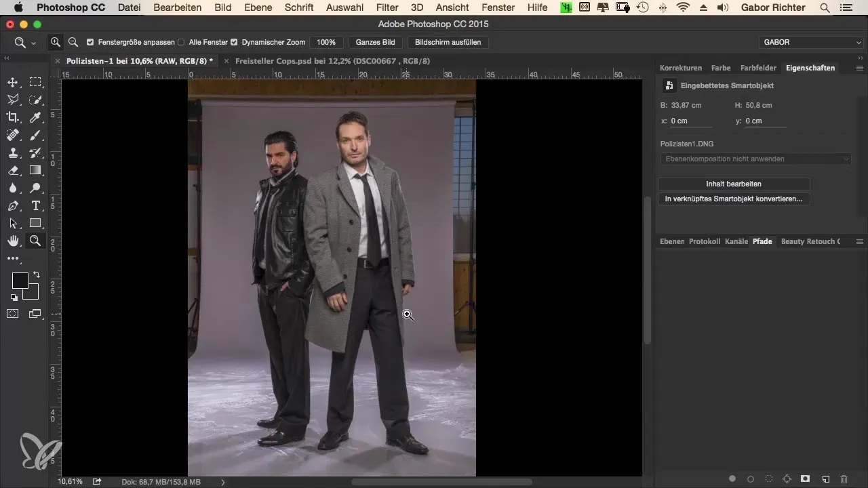The width and height of the screenshot is (868, 488).
Task: Choose Zoom In mode in options bar
Action: pos(56,42)
